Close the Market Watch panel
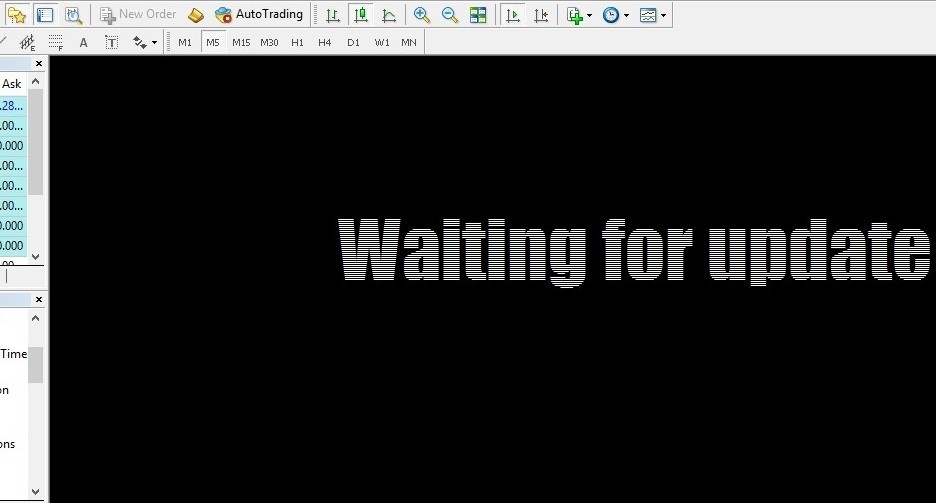Screen dimensions: 936x503 39,64
